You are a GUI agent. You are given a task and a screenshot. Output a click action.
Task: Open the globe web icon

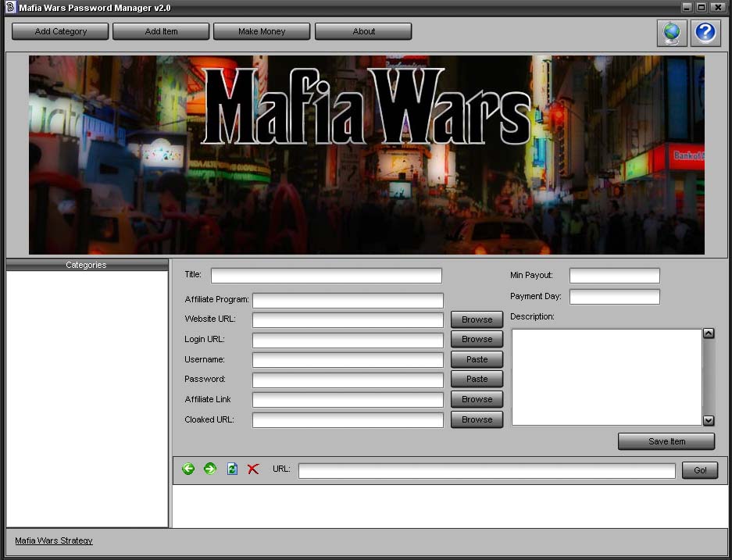click(672, 33)
